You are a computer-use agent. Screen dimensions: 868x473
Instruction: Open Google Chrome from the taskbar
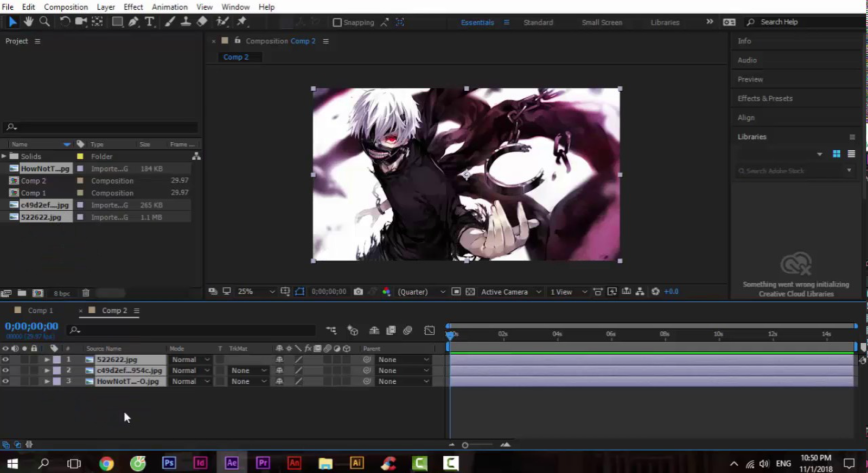click(106, 463)
